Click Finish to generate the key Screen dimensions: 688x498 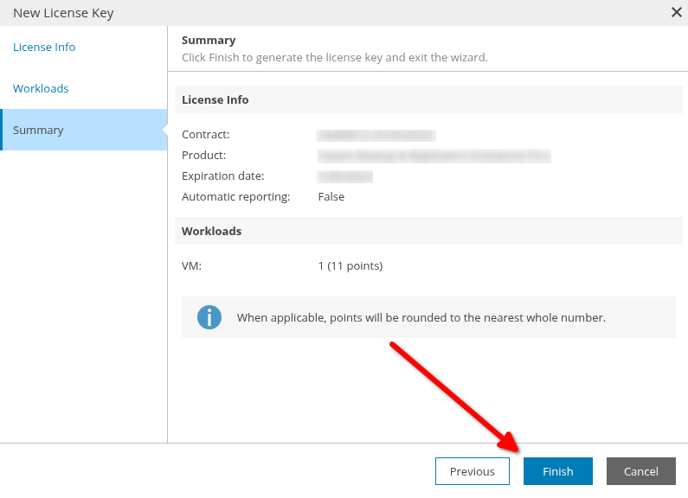tap(558, 471)
